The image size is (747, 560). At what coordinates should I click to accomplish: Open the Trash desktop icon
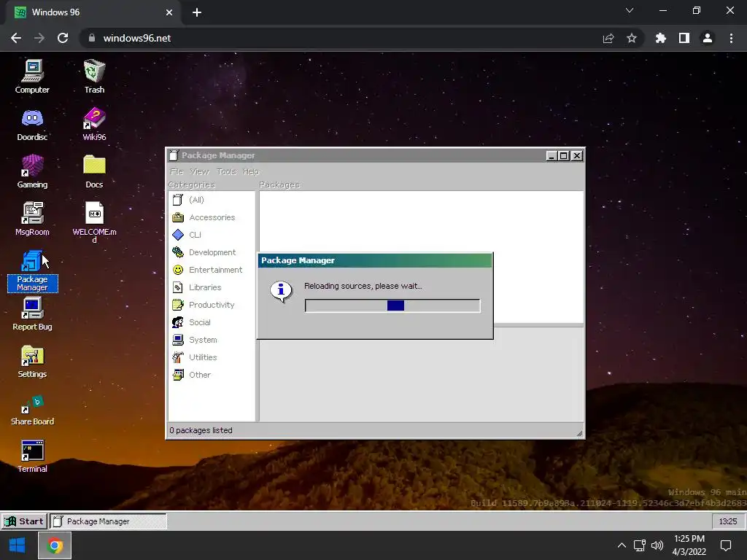(94, 77)
